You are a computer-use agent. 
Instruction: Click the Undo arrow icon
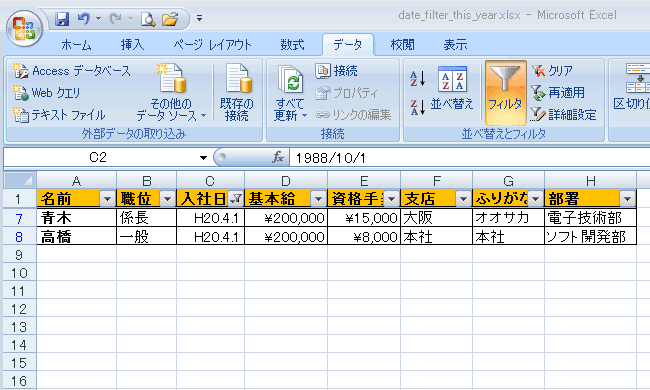click(84, 19)
